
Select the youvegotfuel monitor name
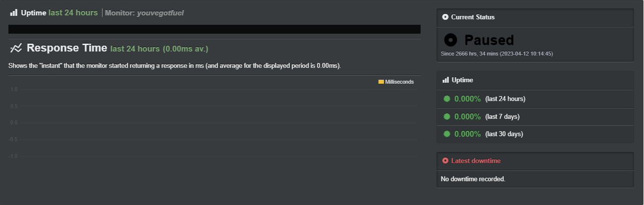(x=161, y=13)
